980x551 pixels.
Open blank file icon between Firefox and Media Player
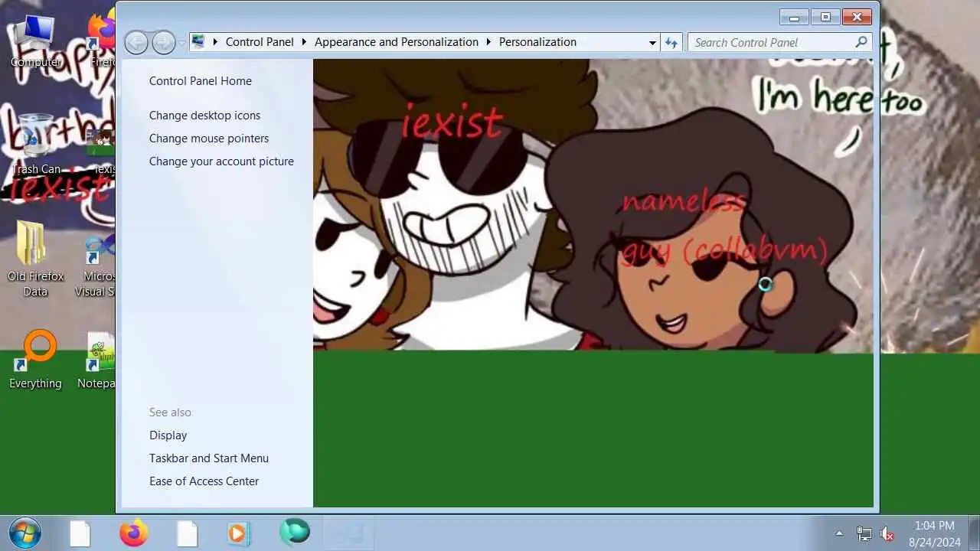click(188, 533)
